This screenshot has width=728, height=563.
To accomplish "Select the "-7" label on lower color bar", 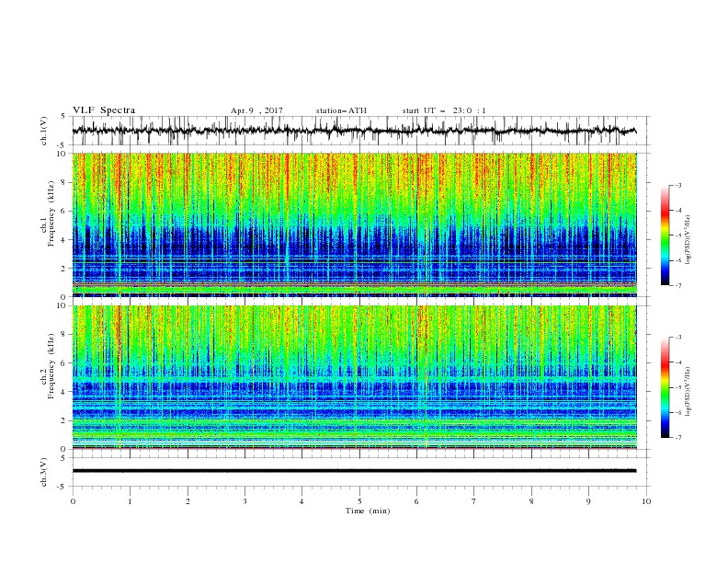I will [677, 438].
